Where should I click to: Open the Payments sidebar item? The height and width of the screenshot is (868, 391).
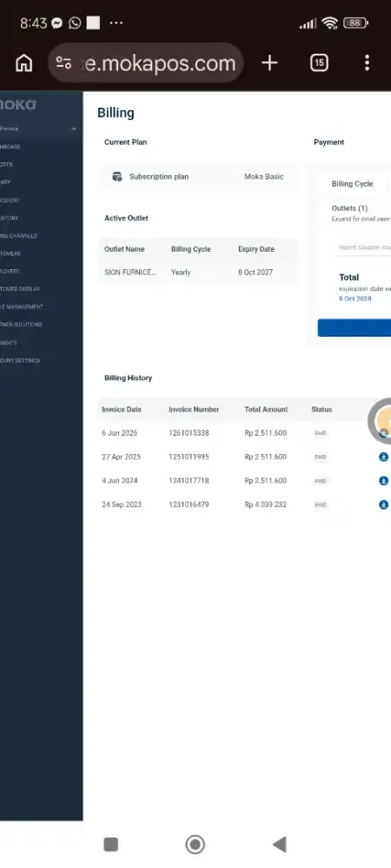coord(9,343)
